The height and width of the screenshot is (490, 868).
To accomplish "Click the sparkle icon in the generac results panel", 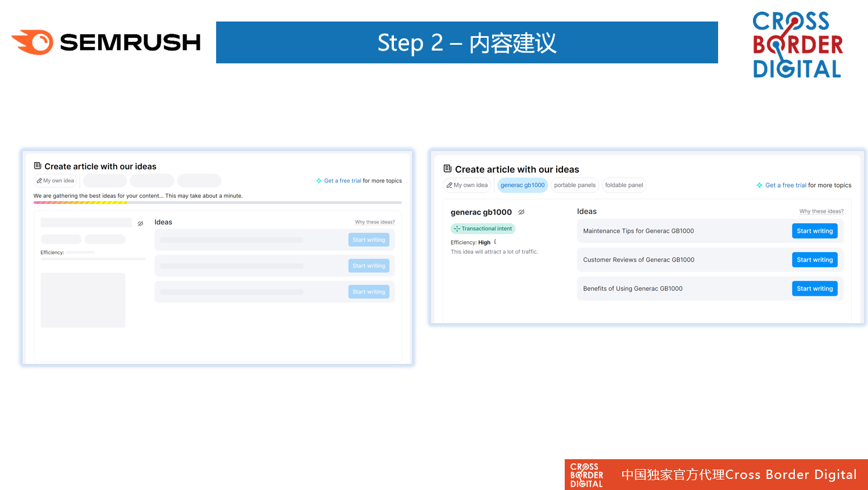I will (x=759, y=185).
